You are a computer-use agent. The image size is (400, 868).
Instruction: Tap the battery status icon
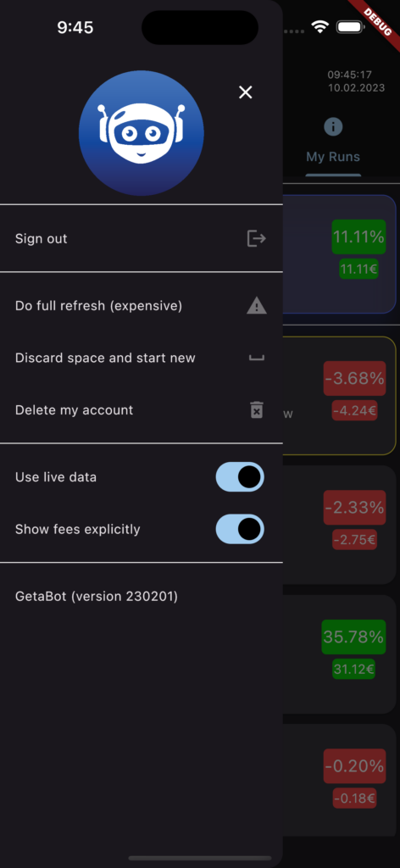[350, 26]
